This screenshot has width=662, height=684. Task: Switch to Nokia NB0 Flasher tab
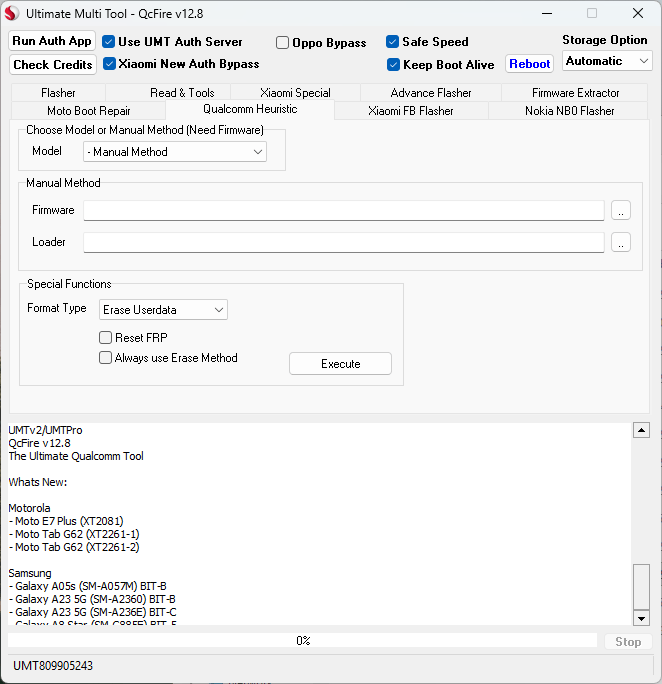pos(569,111)
